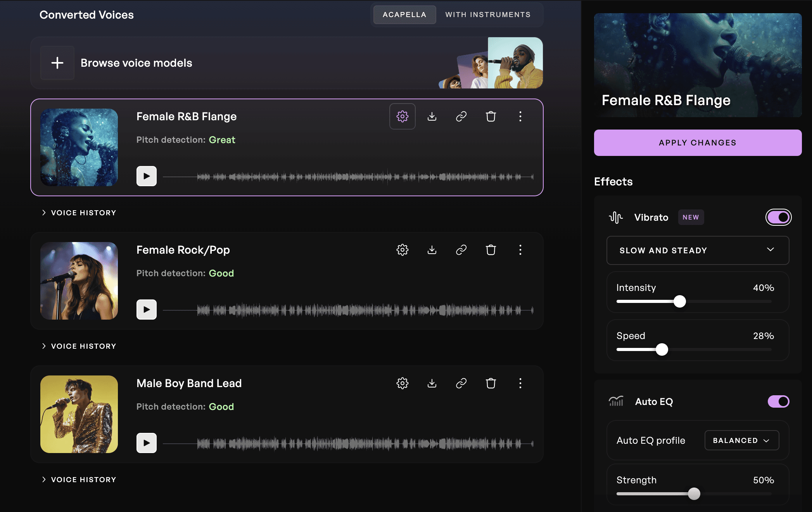Click the Male Boy Band Lead title text
The height and width of the screenshot is (512, 812).
[189, 383]
